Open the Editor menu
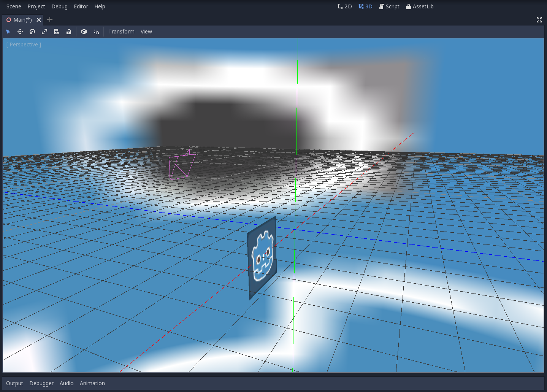The width and height of the screenshot is (547, 392). pos(81,6)
